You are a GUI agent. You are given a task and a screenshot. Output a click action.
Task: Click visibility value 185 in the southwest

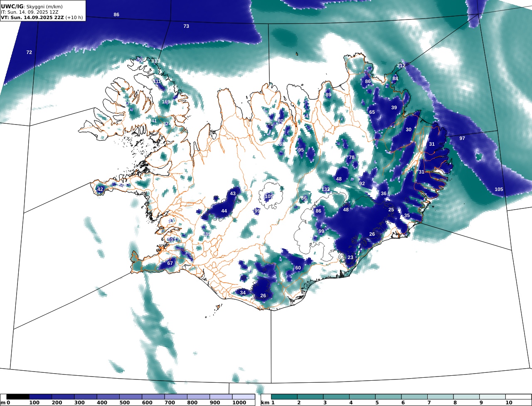pyautogui.click(x=207, y=234)
